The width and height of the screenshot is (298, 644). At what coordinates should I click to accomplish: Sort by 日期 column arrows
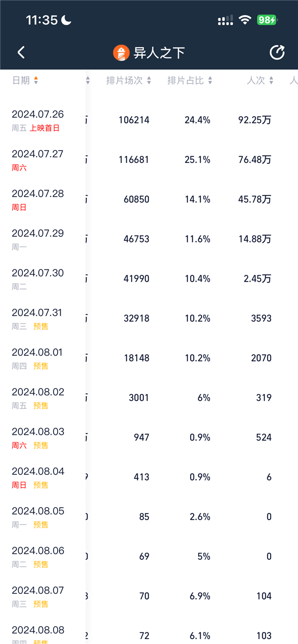pos(36,80)
